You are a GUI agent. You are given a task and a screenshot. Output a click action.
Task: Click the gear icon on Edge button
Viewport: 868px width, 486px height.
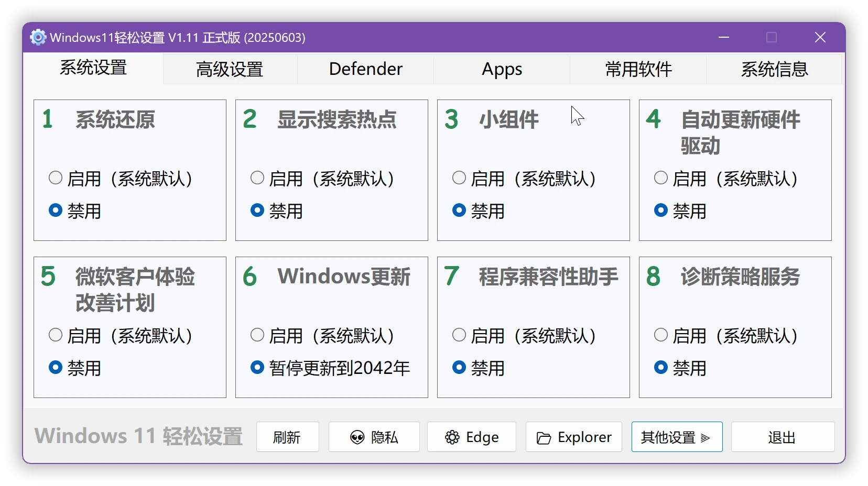click(x=452, y=437)
